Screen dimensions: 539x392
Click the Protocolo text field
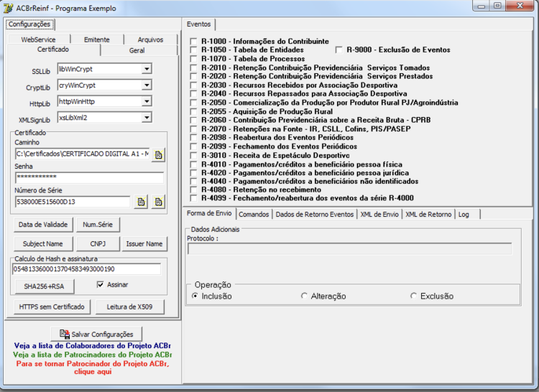click(x=349, y=248)
